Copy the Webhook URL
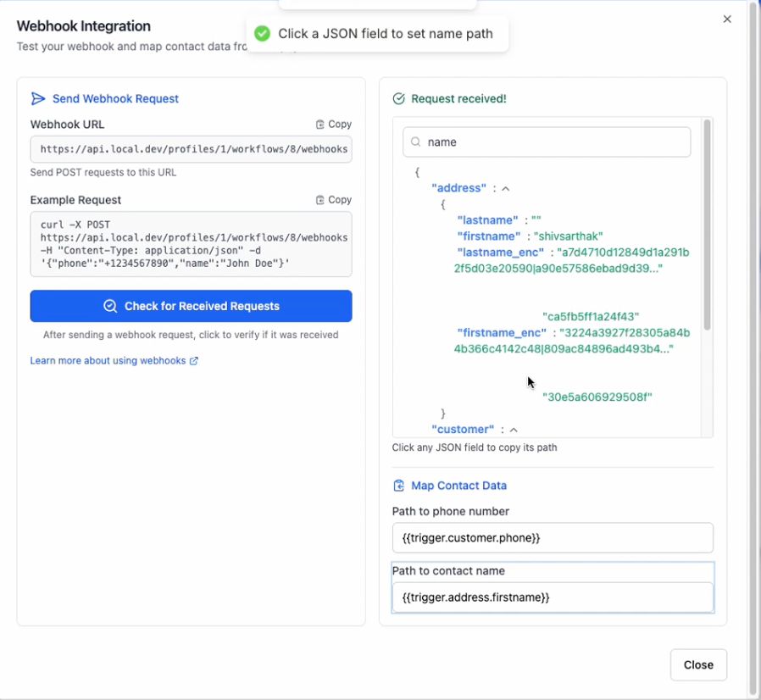 tap(333, 125)
